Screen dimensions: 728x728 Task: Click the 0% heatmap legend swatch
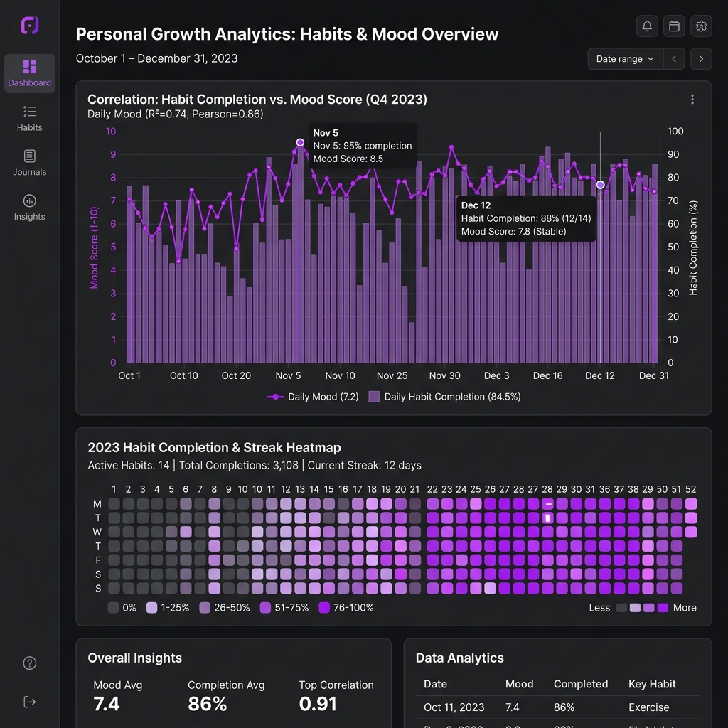pyautogui.click(x=113, y=608)
